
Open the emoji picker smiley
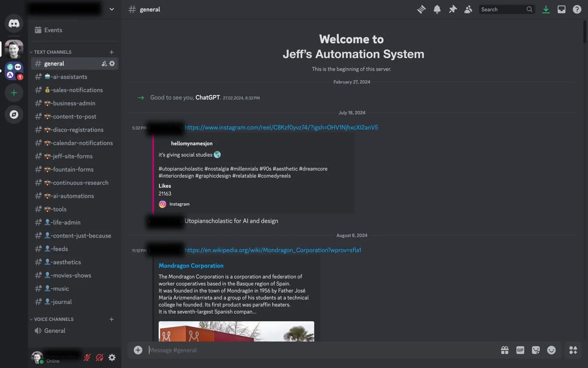551,350
